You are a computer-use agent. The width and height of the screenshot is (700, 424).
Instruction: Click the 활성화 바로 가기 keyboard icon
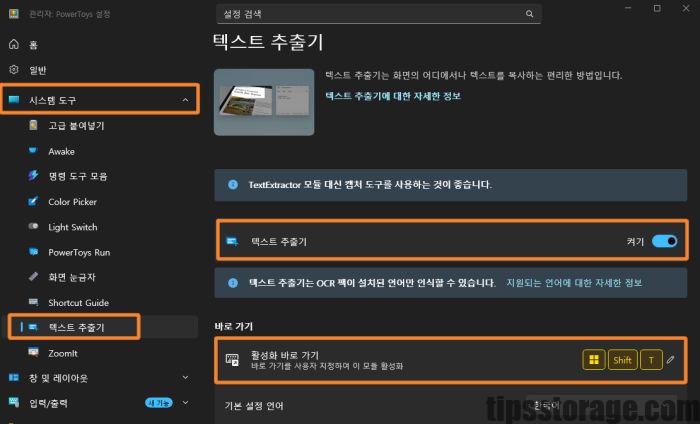coord(232,360)
